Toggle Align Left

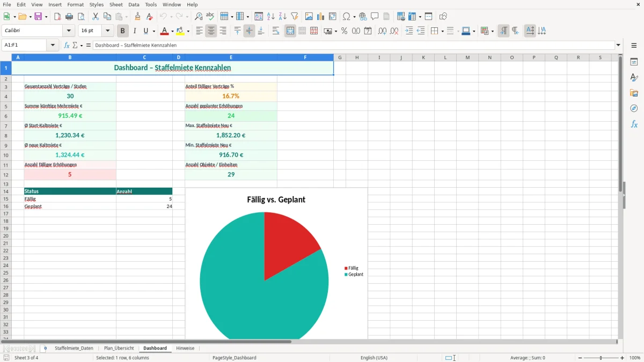pos(200,31)
